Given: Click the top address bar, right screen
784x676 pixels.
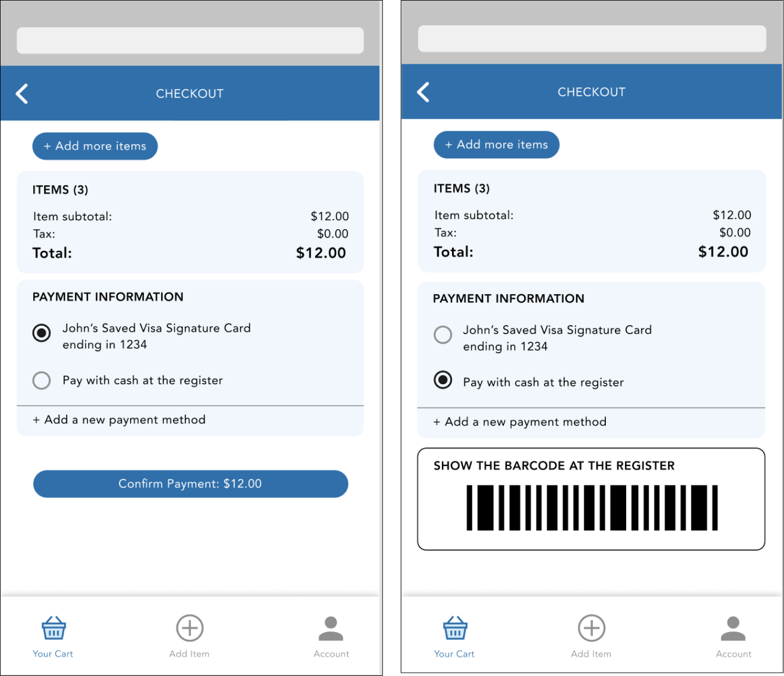Looking at the screenshot, I should click(x=592, y=38).
